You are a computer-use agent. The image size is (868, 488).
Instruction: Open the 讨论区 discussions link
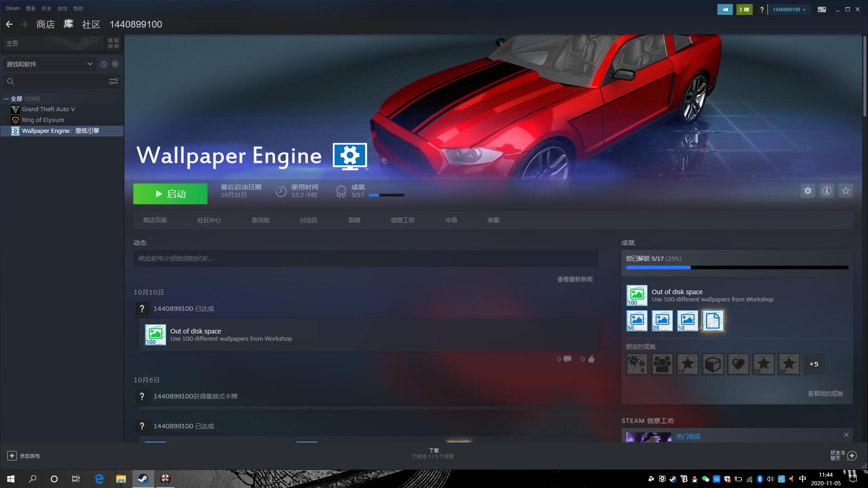point(309,220)
